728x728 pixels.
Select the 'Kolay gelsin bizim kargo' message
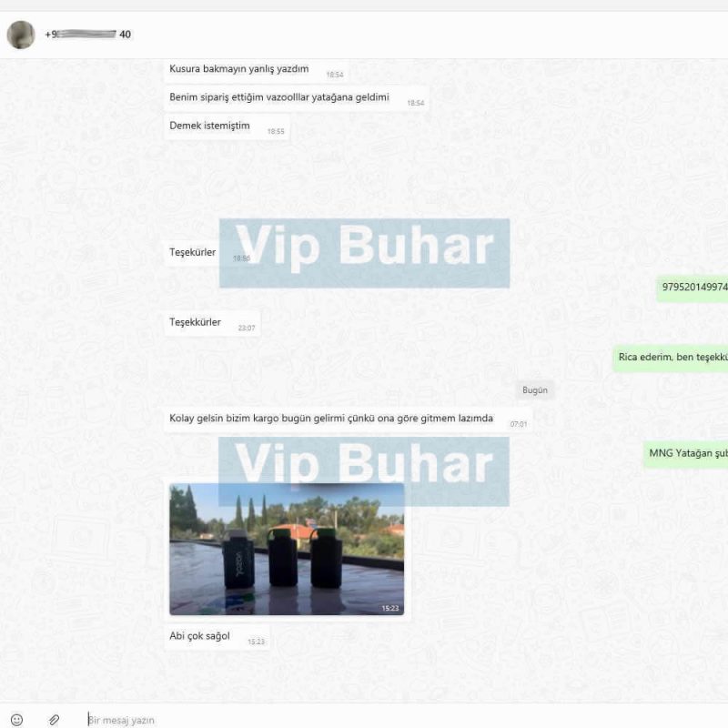pyautogui.click(x=349, y=420)
